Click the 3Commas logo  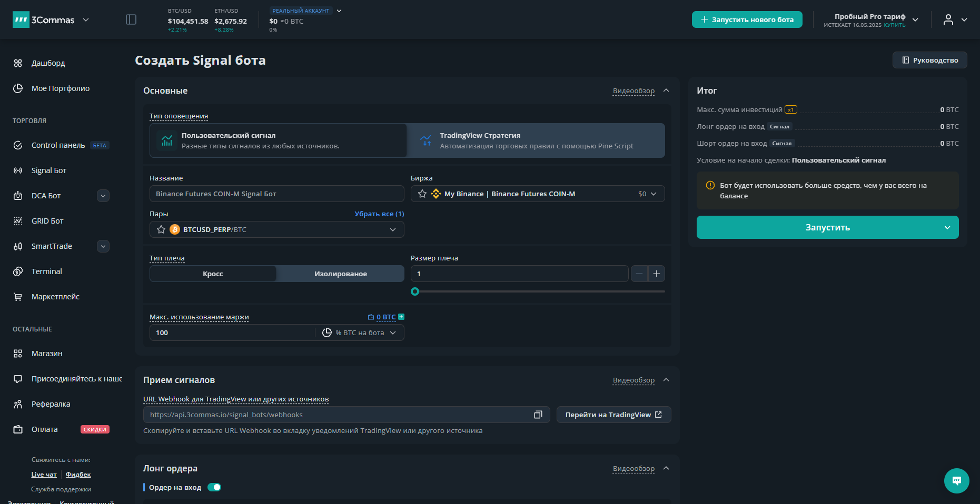pos(43,20)
